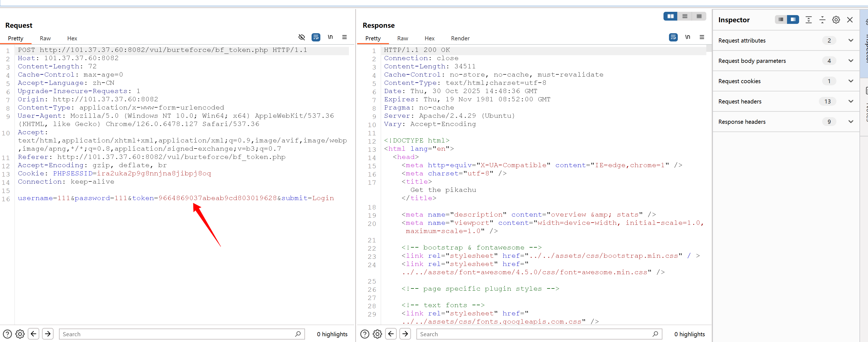Screen dimensions: 868x342
Task: Open Request panel hamburger menu
Action: pos(344,37)
